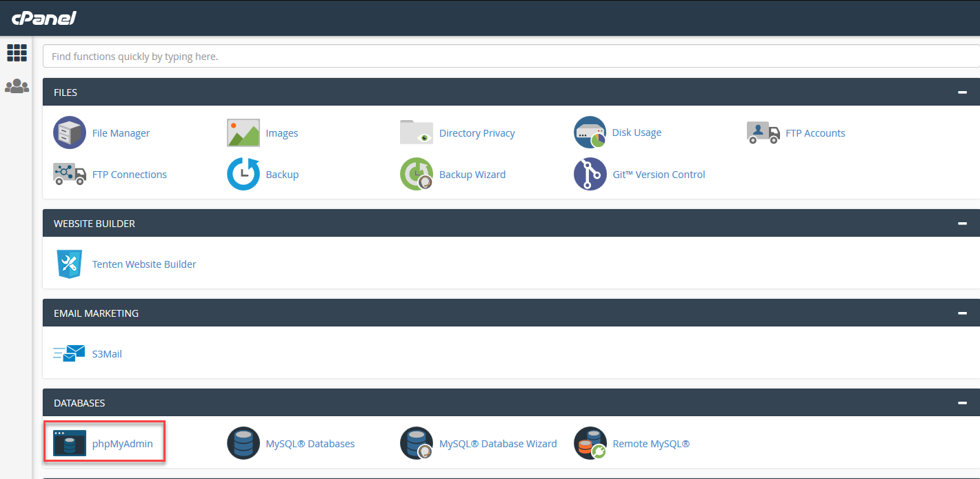Collapse the EMAIL MARKETING section
This screenshot has width=980, height=479.
pos(962,313)
